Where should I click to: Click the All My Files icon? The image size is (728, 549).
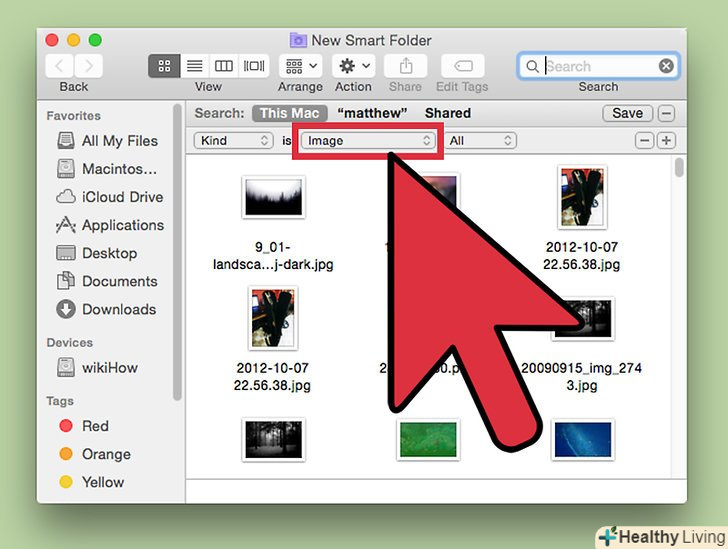(65, 140)
